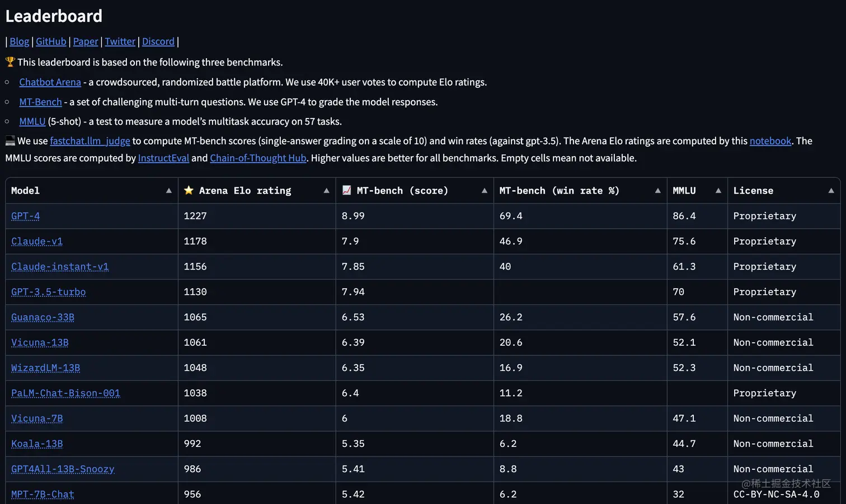Open the PaLM-Chat-Bison-001 model link
This screenshot has width=846, height=504.
pos(65,393)
